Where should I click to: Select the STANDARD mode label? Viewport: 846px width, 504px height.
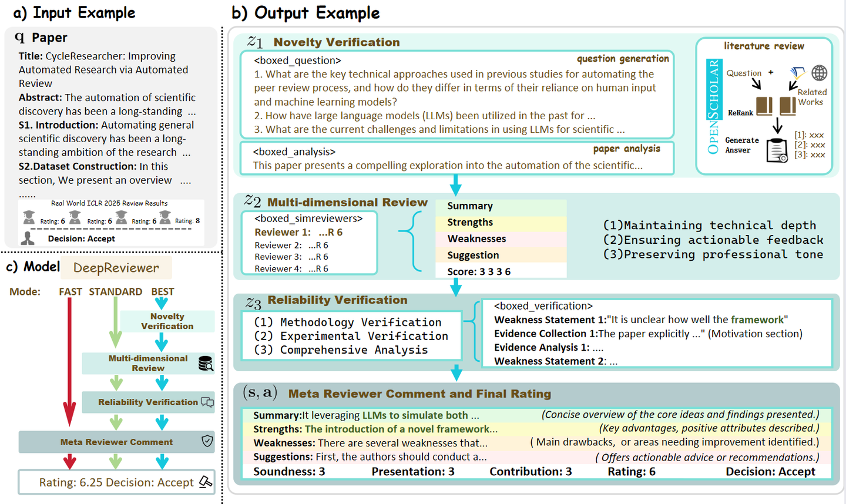(115, 291)
